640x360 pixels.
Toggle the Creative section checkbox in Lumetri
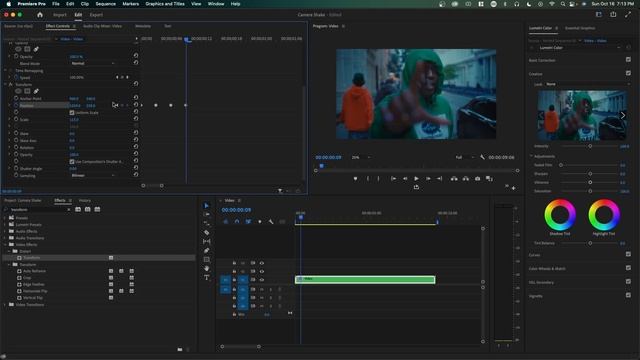(x=628, y=73)
